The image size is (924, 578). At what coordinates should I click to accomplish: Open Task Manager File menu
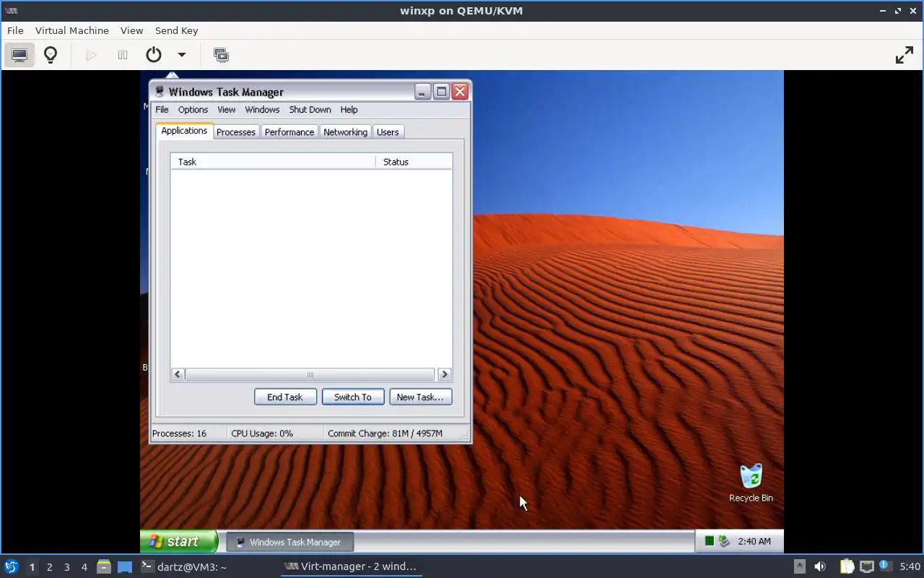[x=162, y=110]
